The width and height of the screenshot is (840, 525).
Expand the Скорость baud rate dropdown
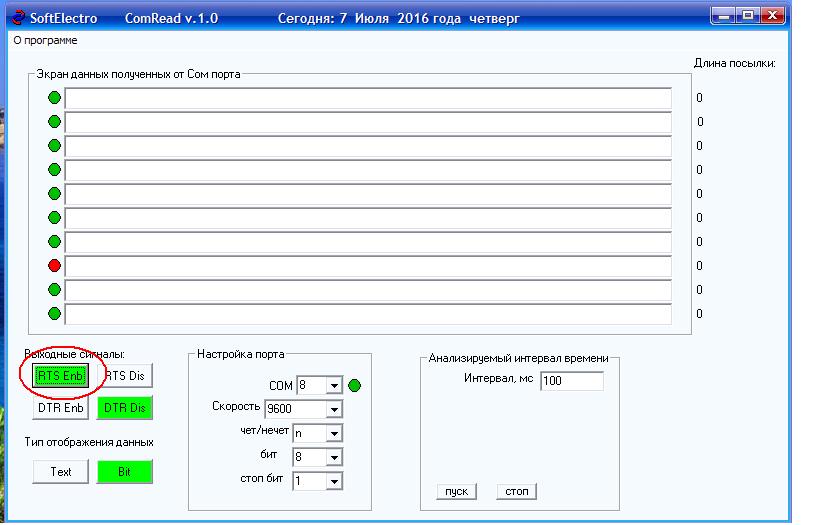(334, 409)
